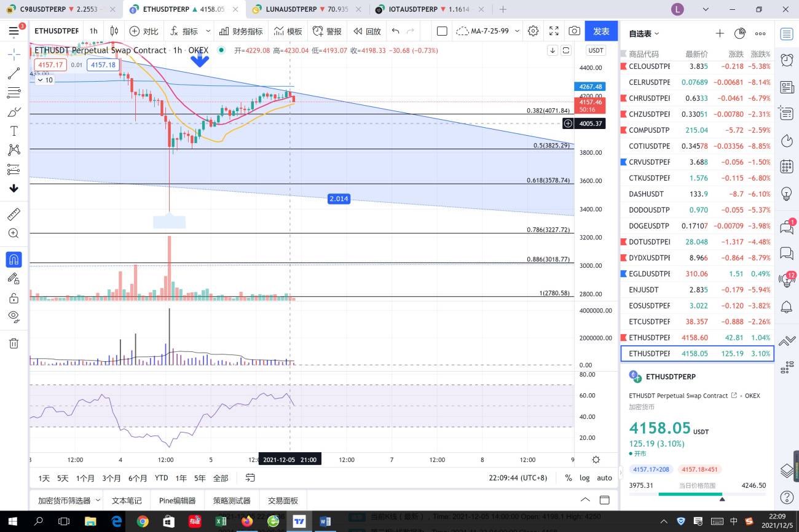This screenshot has height=532, width=799.
Task: Open the 策略测试器 tab
Action: [232, 501]
